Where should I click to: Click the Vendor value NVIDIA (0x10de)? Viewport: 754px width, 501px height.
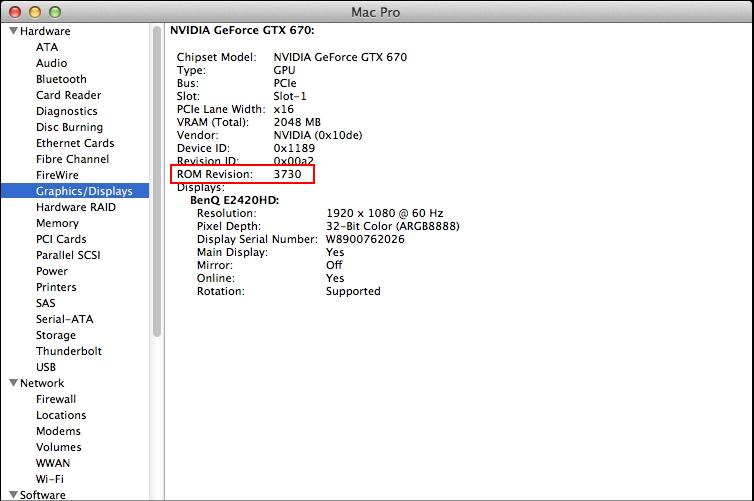click(318, 135)
